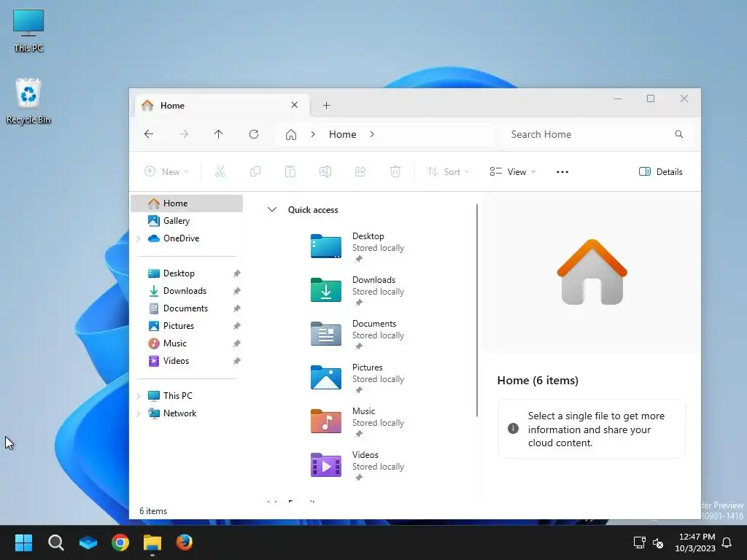Unpin Downloads via its sidebar pin
Screen dimensions: 747x560
point(237,291)
